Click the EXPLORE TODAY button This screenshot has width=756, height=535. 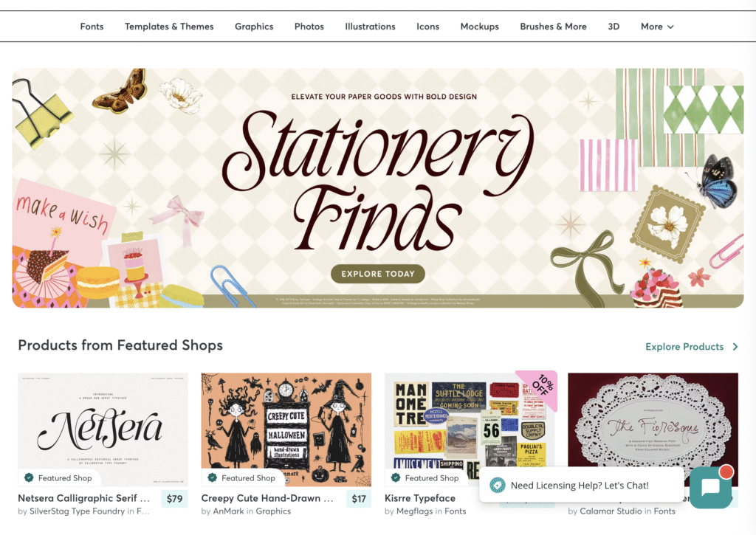tap(378, 274)
